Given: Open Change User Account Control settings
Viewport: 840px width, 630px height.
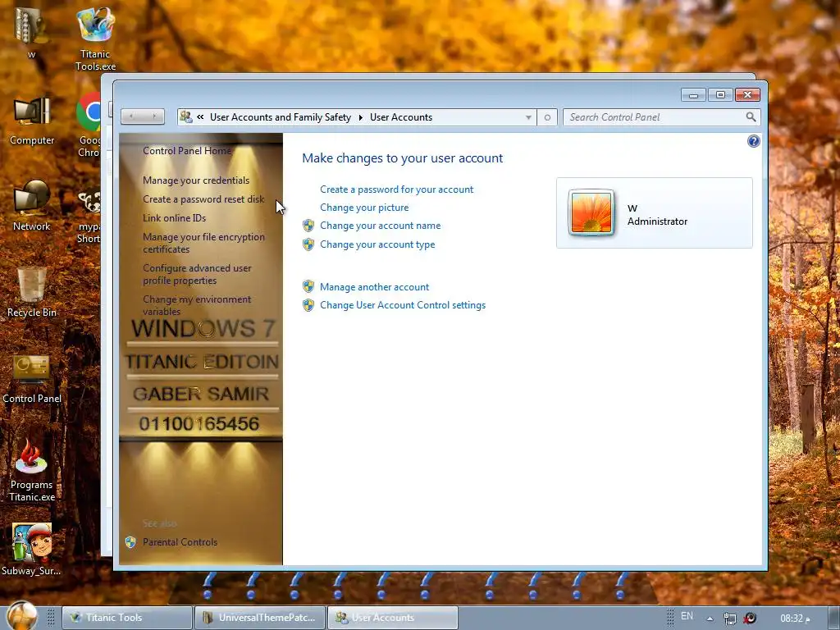Looking at the screenshot, I should point(403,305).
